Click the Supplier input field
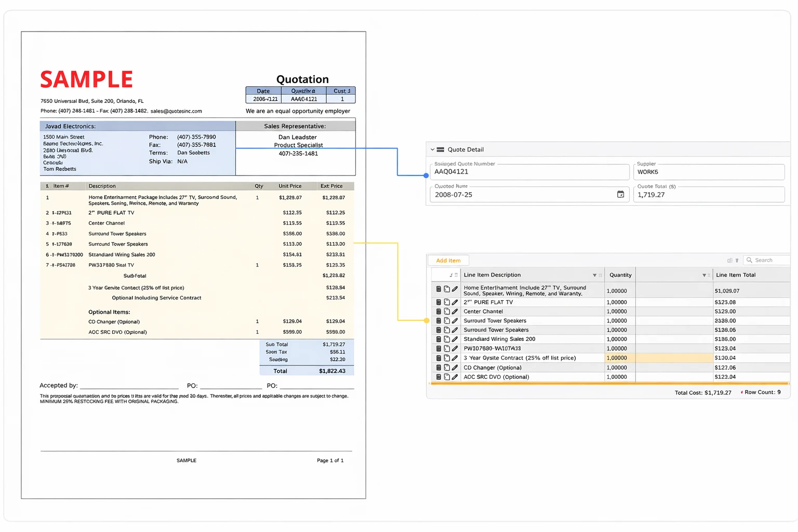 709,172
